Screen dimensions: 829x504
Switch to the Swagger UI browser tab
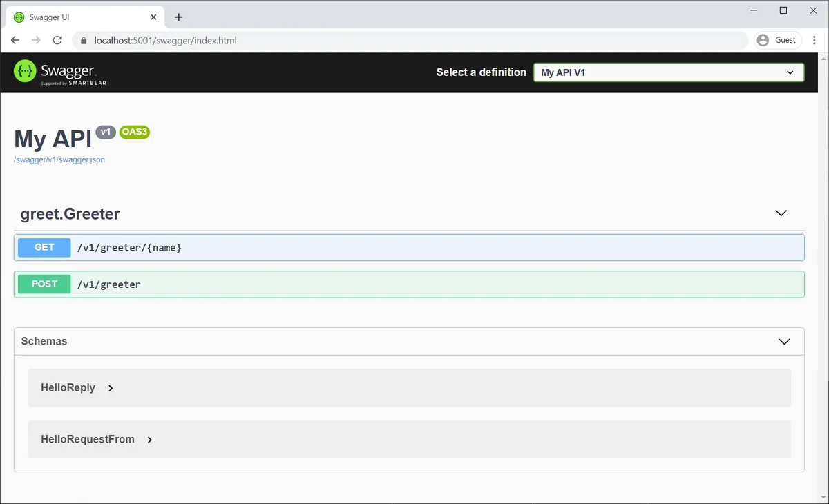tap(83, 17)
